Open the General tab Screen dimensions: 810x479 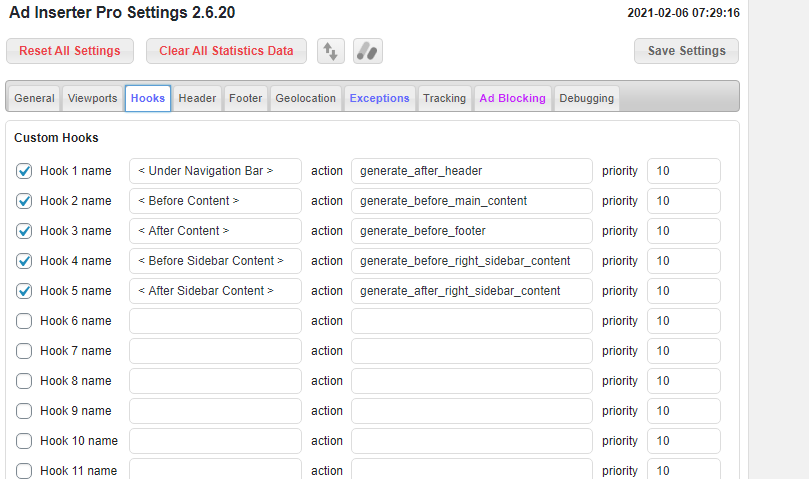[x=34, y=98]
